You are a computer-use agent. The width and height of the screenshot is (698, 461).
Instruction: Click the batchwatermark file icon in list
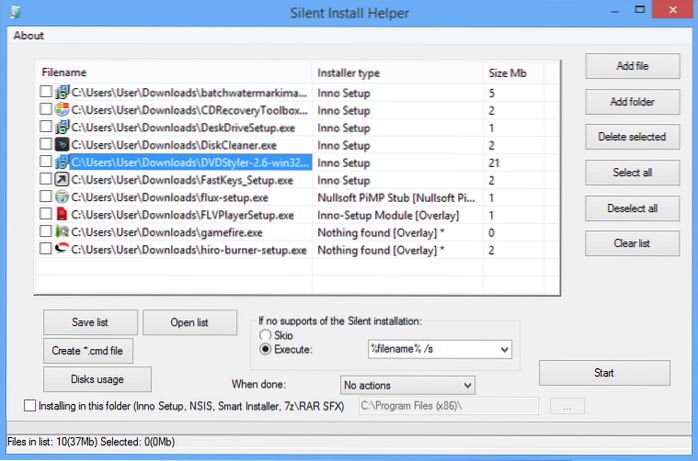pyautogui.click(x=62, y=93)
